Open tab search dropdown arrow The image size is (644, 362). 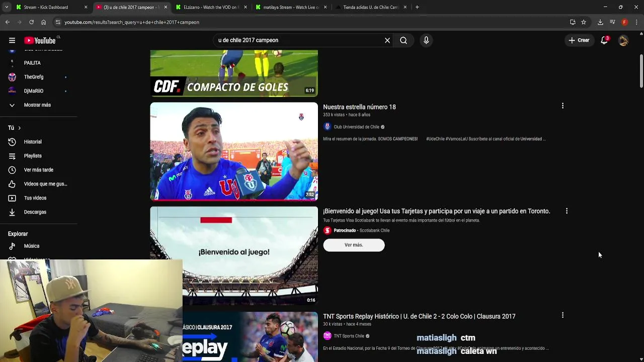click(6, 7)
